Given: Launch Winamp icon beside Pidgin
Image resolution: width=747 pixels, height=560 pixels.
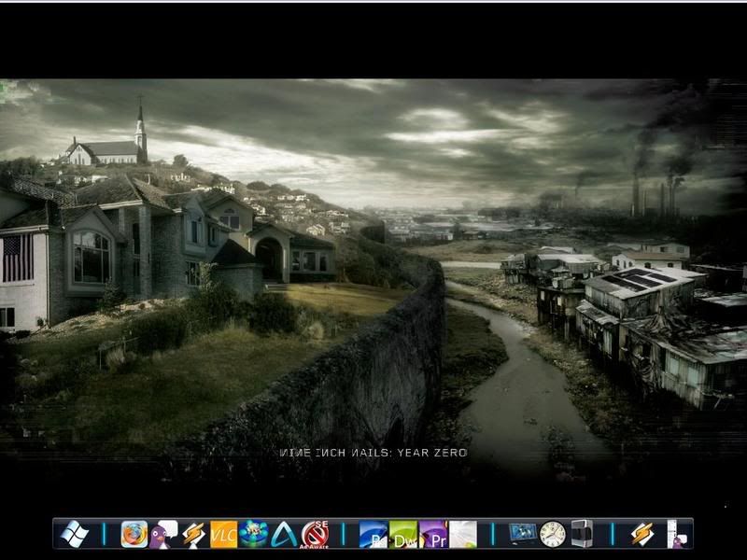Looking at the screenshot, I should coord(194,534).
